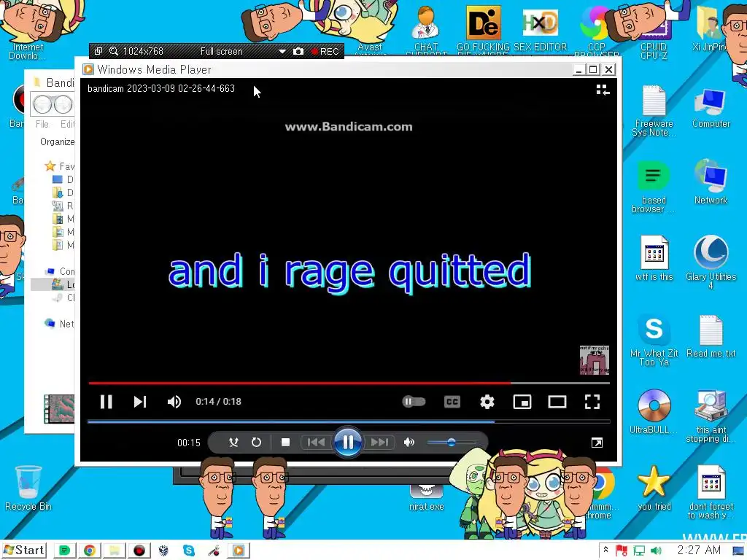
Task: Select the highlighted Local Disk sidebar item
Action: point(53,284)
